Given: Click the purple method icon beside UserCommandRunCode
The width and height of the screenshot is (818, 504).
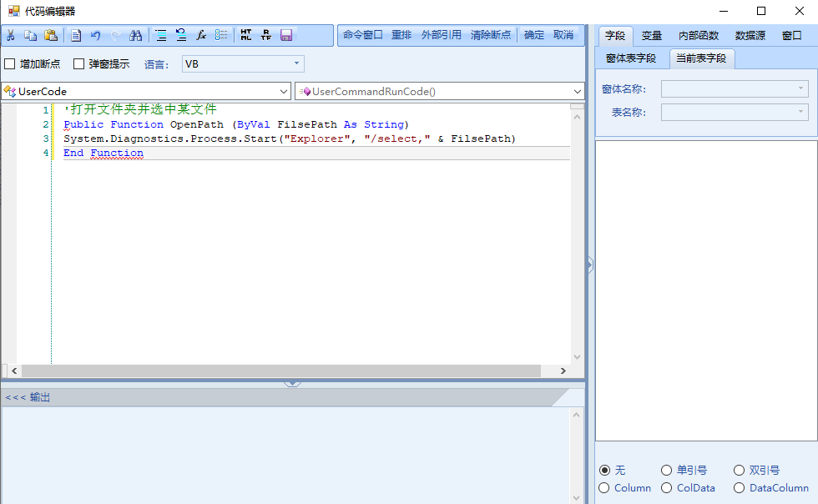Looking at the screenshot, I should click(307, 91).
